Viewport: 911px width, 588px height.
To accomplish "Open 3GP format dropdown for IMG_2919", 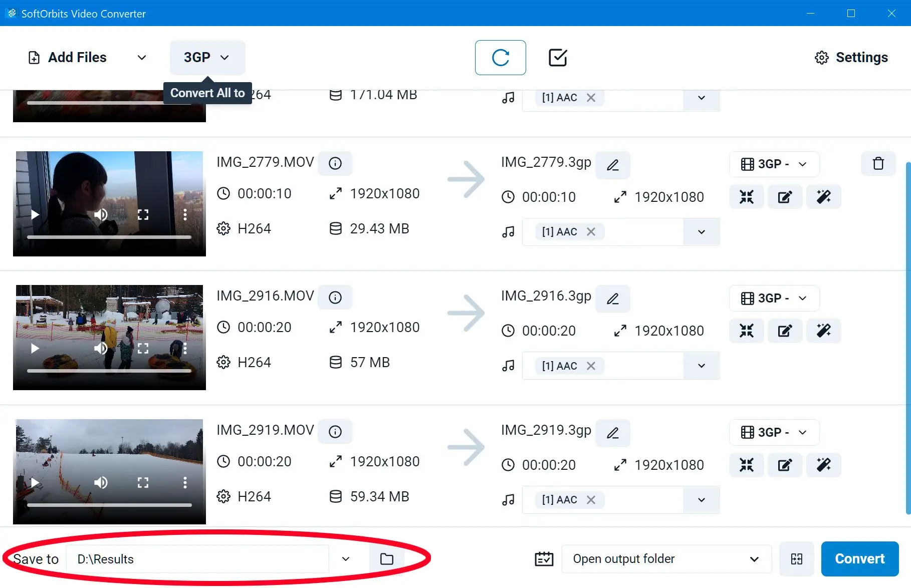I will (x=774, y=432).
